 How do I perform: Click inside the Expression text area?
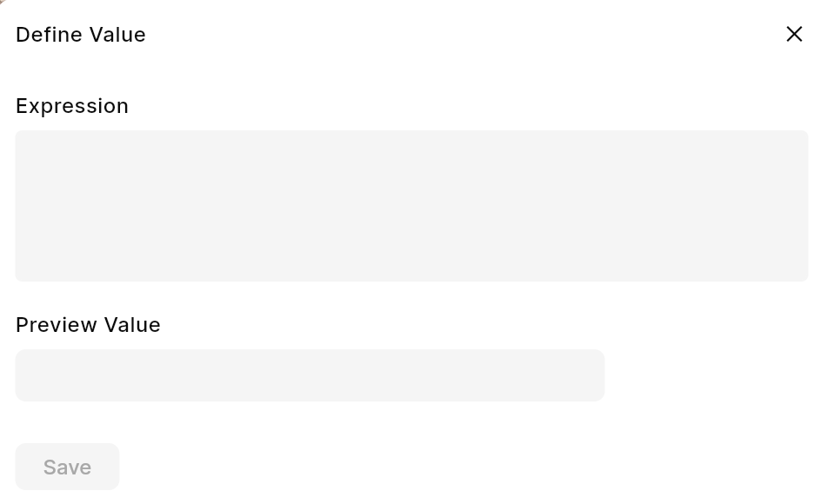pos(411,206)
